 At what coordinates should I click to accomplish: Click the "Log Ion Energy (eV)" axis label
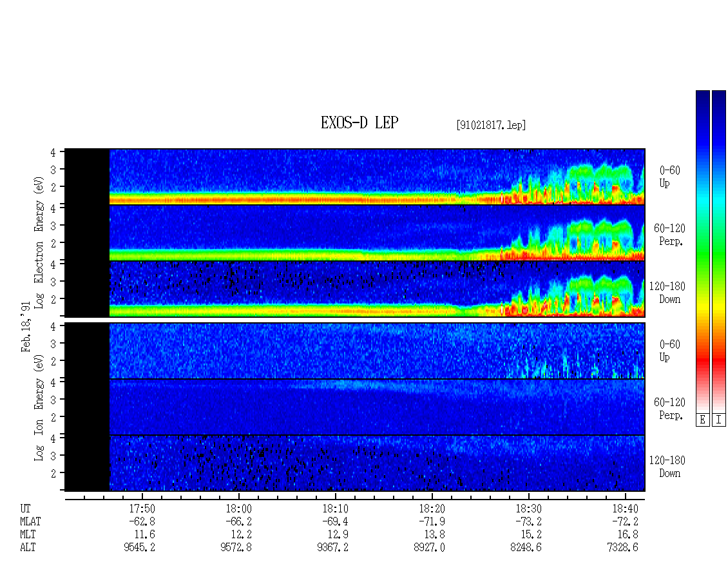pyautogui.click(x=39, y=408)
